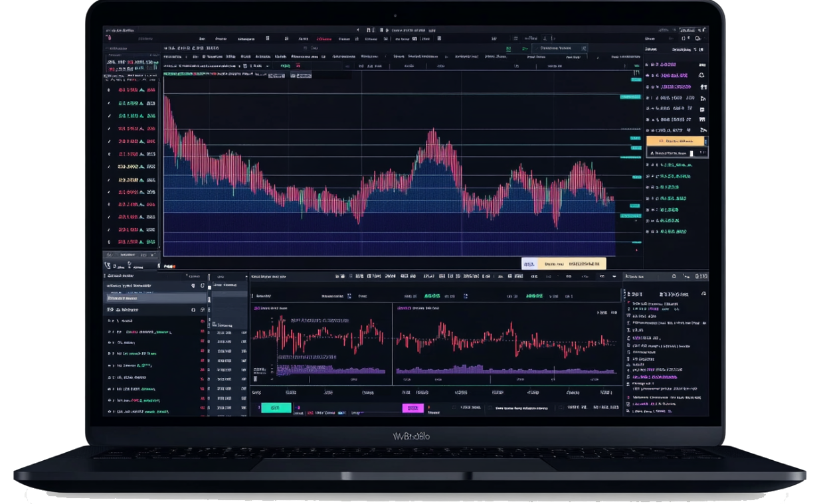Toggle the second checkbox below the lower chart
This screenshot has height=504, width=827.
[x=490, y=408]
